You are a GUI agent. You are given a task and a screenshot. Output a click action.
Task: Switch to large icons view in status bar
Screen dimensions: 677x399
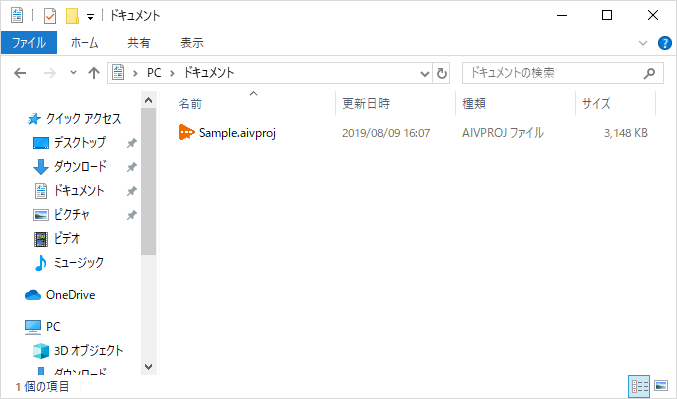[x=661, y=386]
